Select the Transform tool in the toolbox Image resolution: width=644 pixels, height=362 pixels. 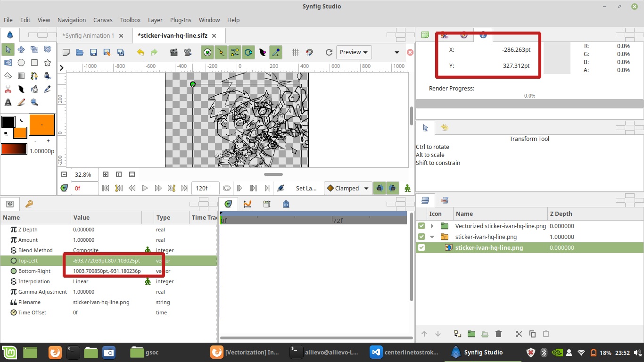[8, 49]
